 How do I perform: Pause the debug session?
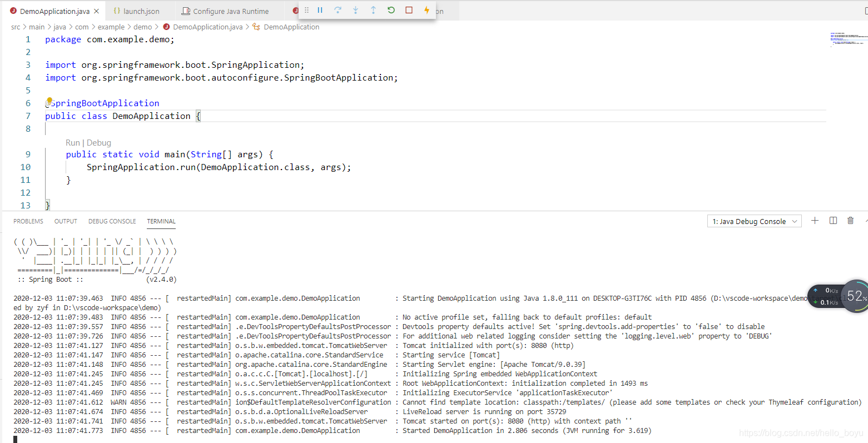[x=320, y=11]
